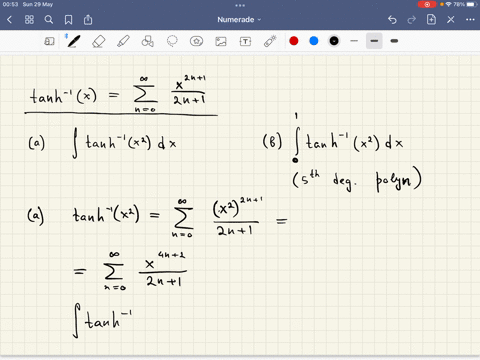Viewport: 480px width, 360px height.
Task: Go back with the left chevron
Action: pyautogui.click(x=9, y=20)
